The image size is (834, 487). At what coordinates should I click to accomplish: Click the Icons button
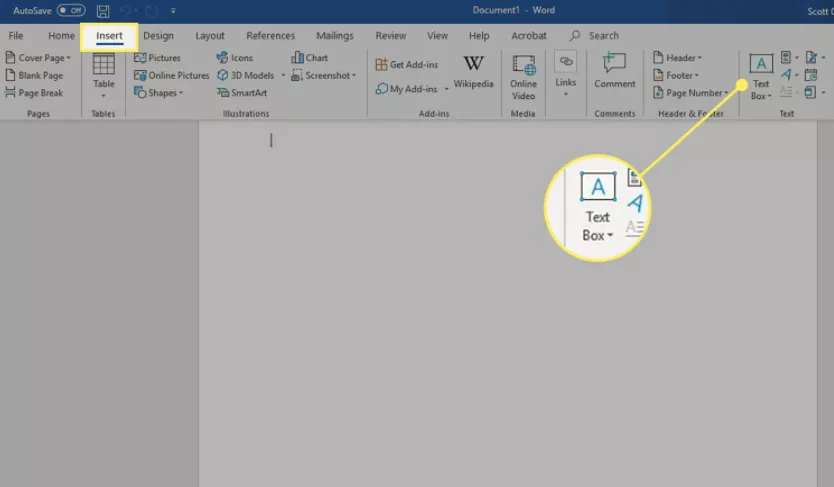coord(235,57)
